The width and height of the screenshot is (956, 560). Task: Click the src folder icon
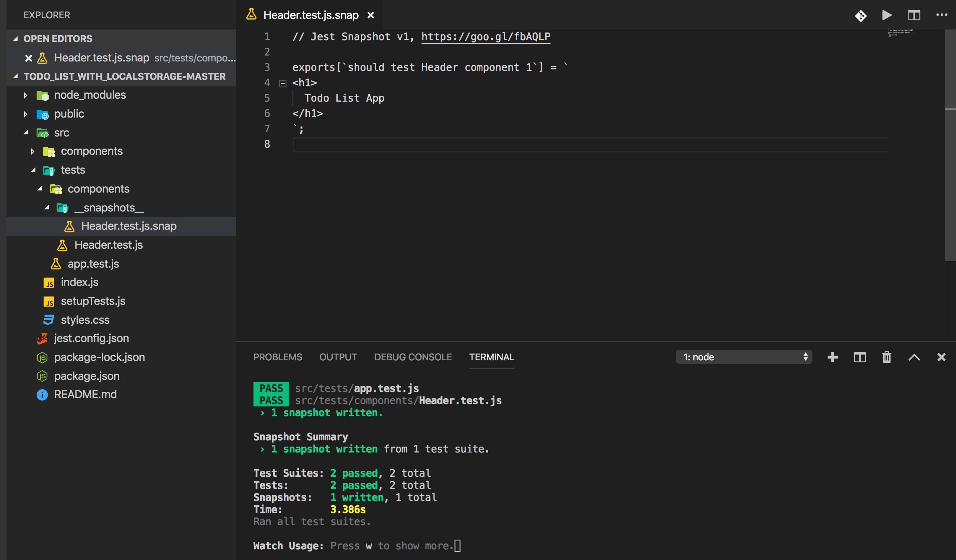43,133
